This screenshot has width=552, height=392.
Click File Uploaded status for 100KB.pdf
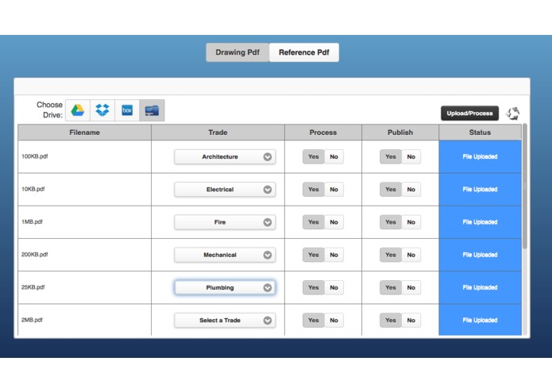pyautogui.click(x=481, y=157)
